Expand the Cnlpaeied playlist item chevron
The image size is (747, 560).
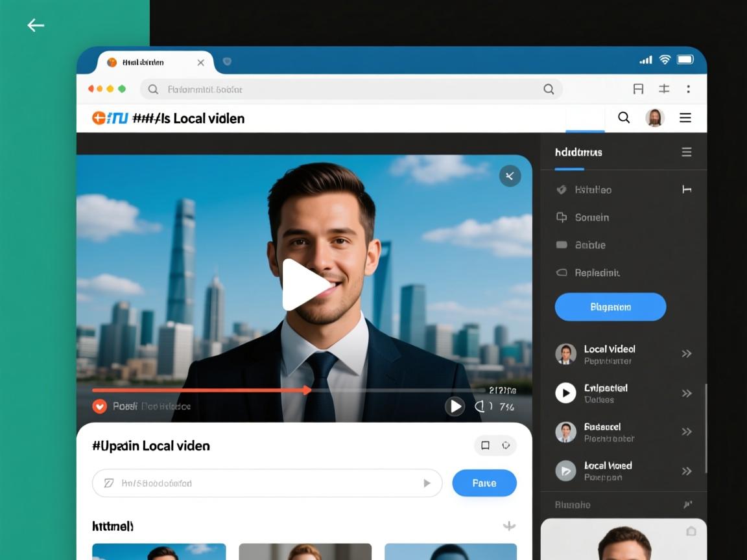(x=687, y=393)
